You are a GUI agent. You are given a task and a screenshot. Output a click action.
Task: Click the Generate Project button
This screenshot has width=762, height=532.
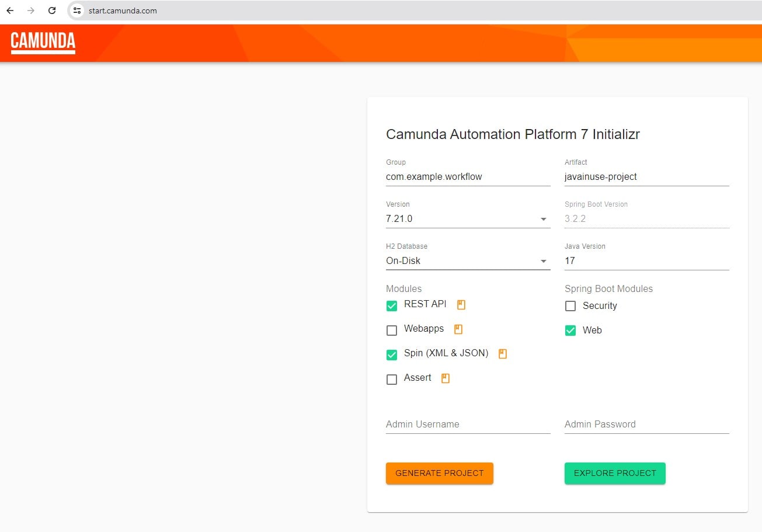[440, 473]
